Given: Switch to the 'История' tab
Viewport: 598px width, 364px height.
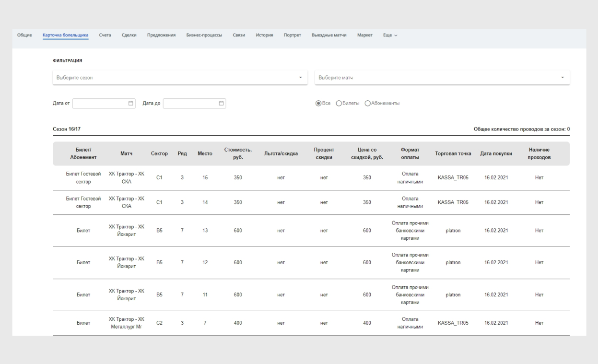Looking at the screenshot, I should point(265,35).
